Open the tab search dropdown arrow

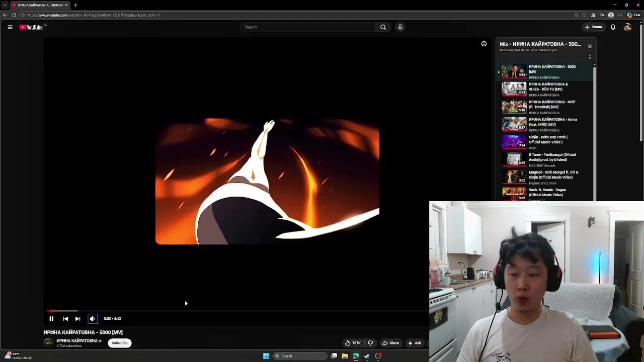pos(5,5)
